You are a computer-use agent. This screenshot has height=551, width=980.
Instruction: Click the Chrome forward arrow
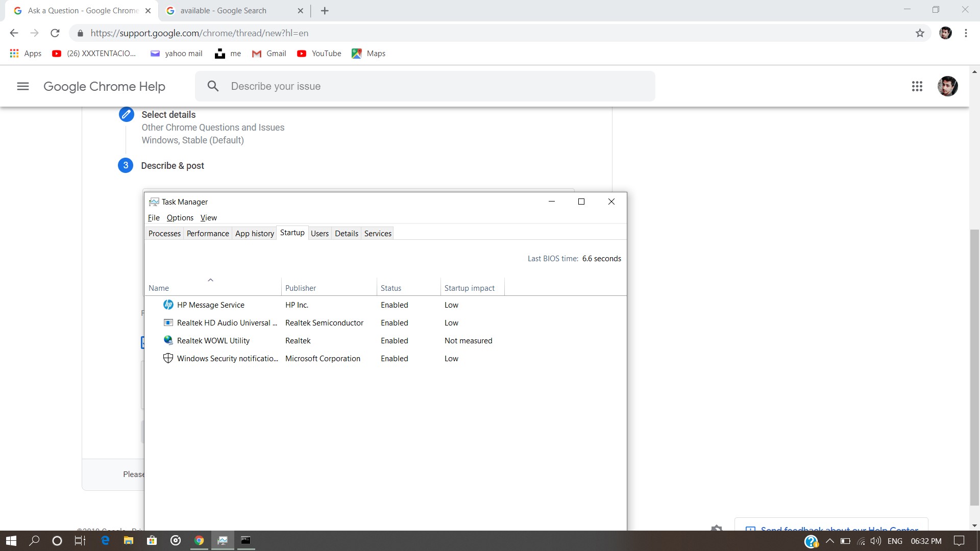[34, 33]
